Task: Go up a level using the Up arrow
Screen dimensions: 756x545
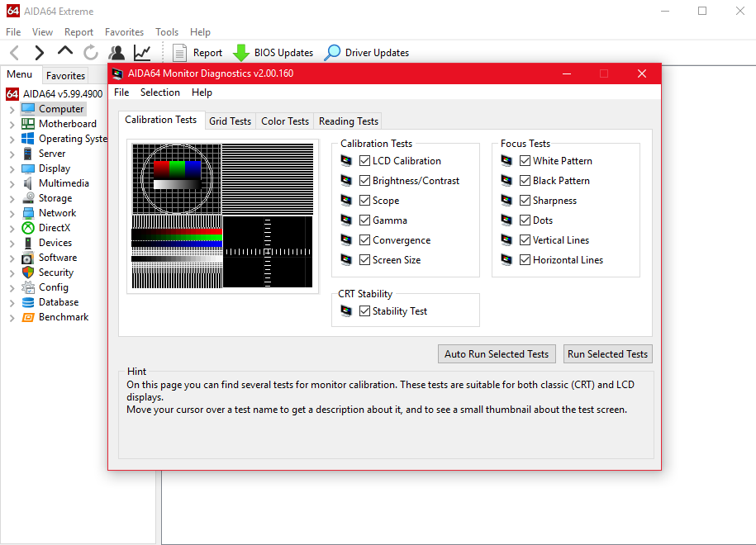Action: [65, 50]
